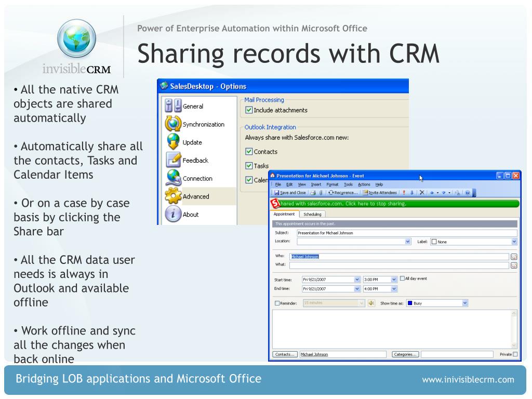Click the Print icon in Event toolbar
The image size is (532, 399).
coord(313,193)
